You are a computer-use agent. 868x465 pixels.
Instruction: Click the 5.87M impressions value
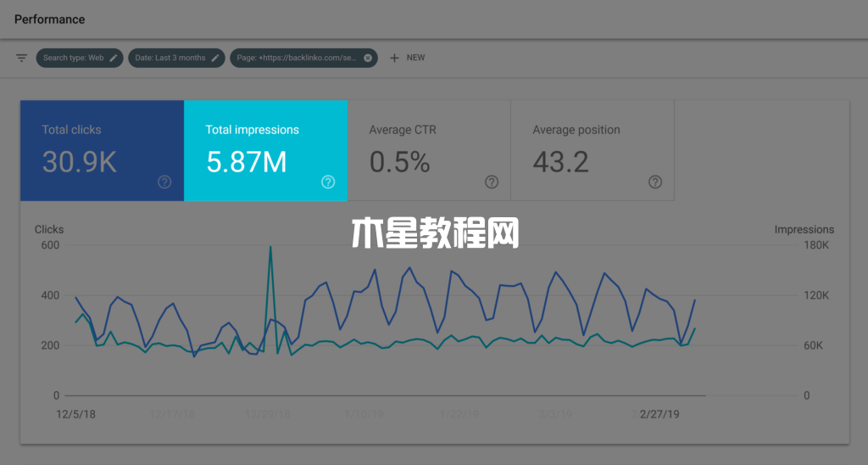click(247, 162)
